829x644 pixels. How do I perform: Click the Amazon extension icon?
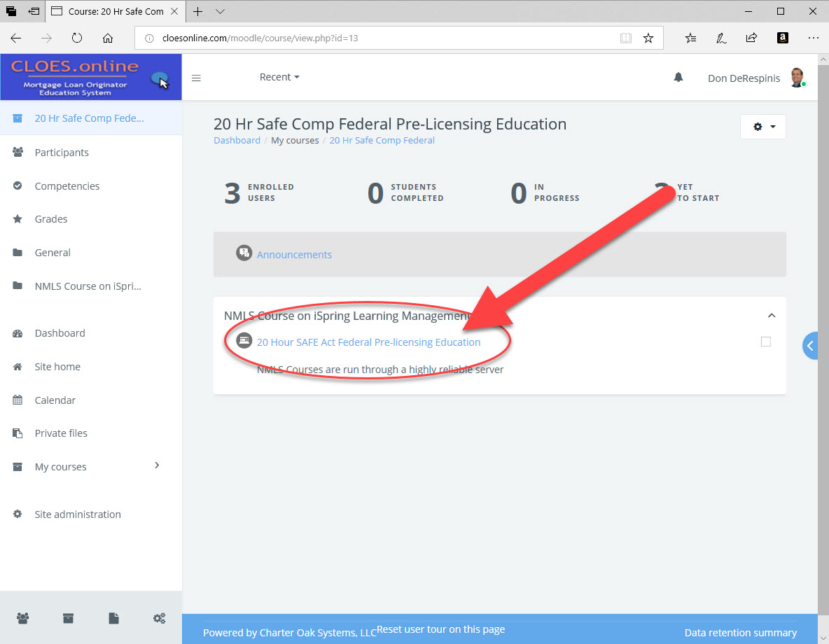[783, 38]
